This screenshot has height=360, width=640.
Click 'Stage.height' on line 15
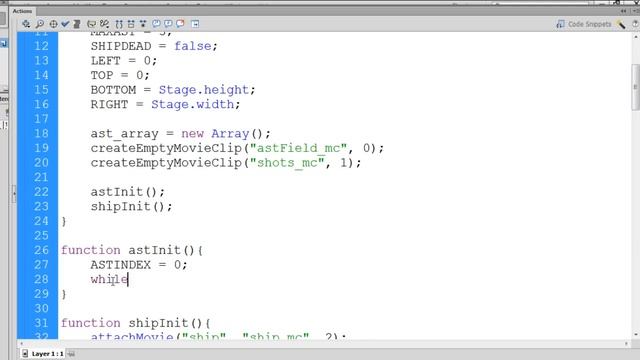tap(204, 90)
